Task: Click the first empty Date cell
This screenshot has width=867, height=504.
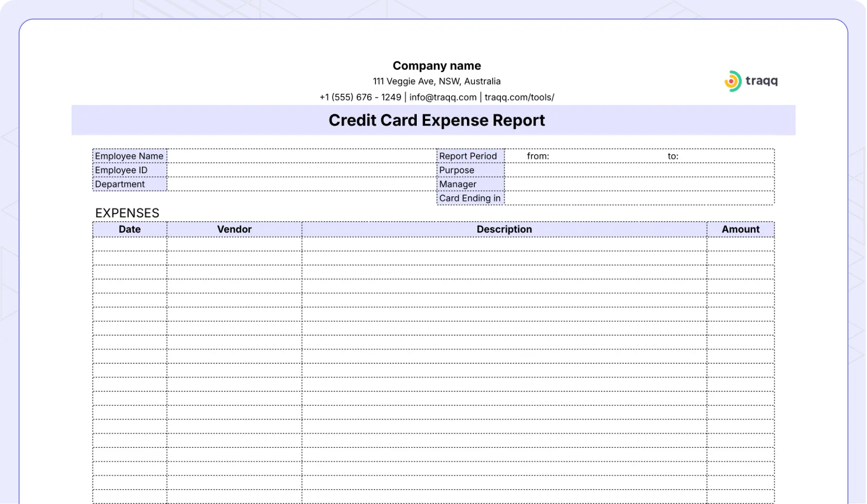Action: [130, 245]
